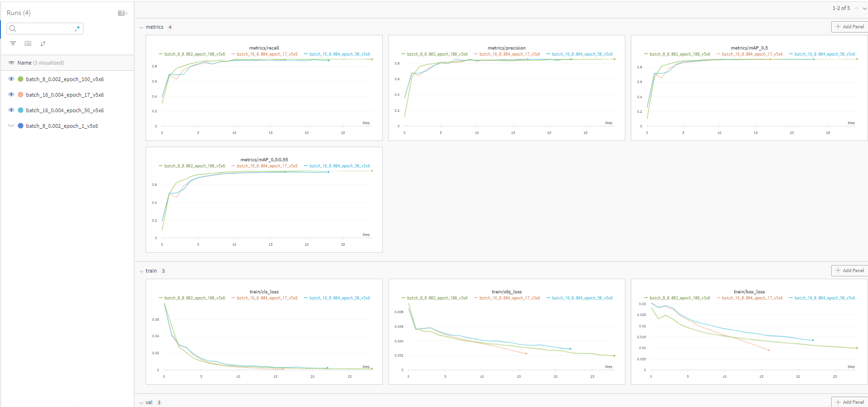Open run batch_8_0.002_epoch_100_v5x6
This screenshot has width=868, height=407.
tap(65, 79)
